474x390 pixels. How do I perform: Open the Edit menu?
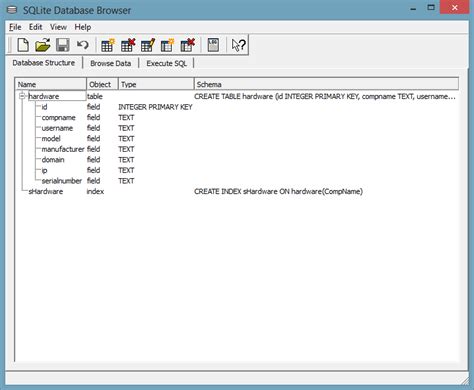(35, 27)
